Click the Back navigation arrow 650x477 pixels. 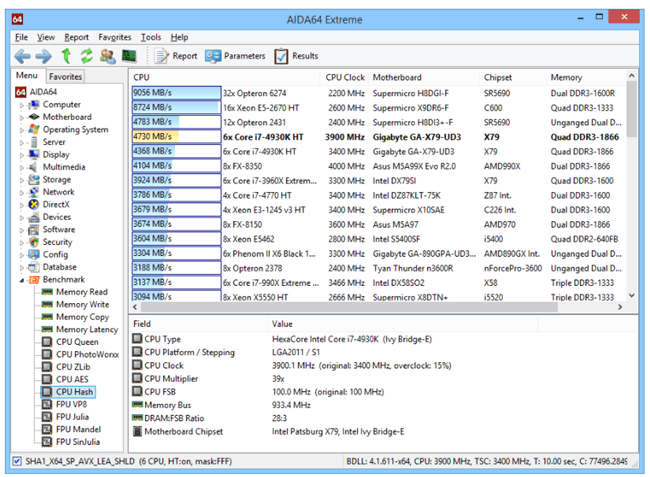(x=22, y=56)
